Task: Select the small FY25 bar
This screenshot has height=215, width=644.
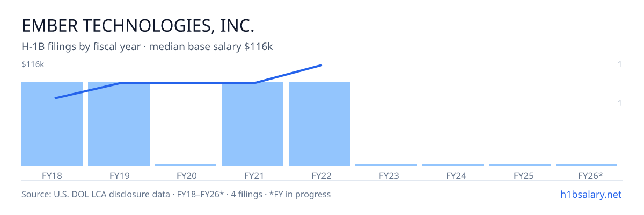Action: pyautogui.click(x=519, y=165)
